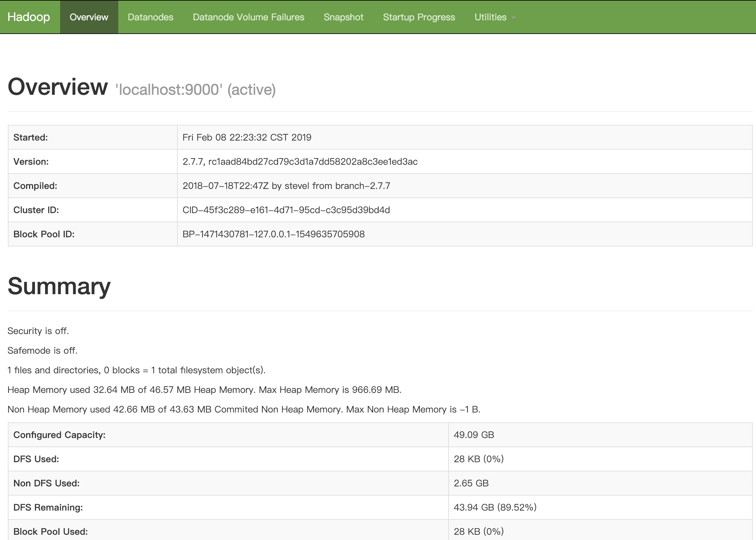Select DFS Remaining value '43.94 GB (89.52%)'
Screen dimensions: 756x540
click(x=495, y=507)
